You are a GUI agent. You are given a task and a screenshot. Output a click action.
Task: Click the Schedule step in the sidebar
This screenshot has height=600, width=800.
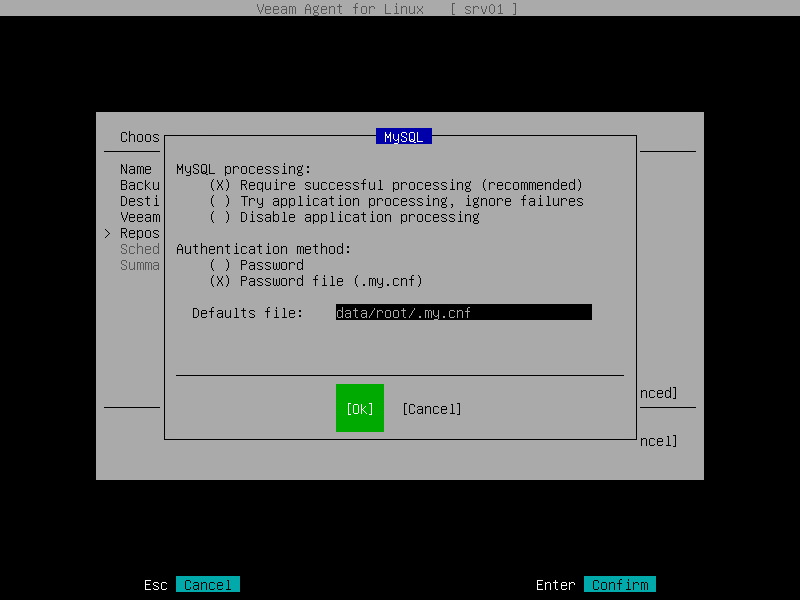click(139, 249)
